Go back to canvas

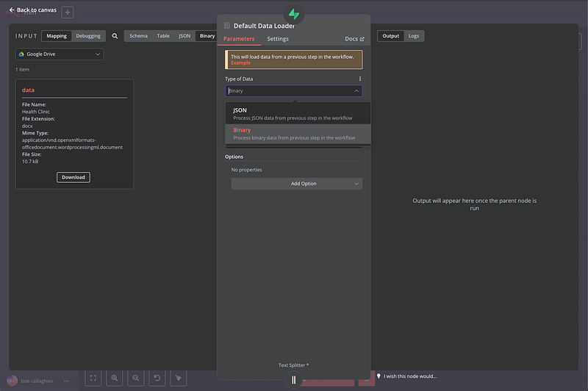(x=32, y=10)
